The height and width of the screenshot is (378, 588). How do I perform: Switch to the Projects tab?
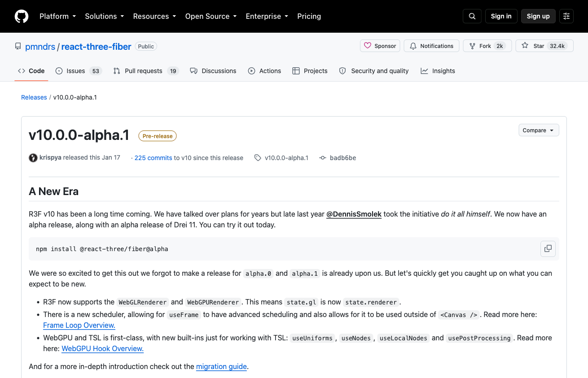click(310, 71)
